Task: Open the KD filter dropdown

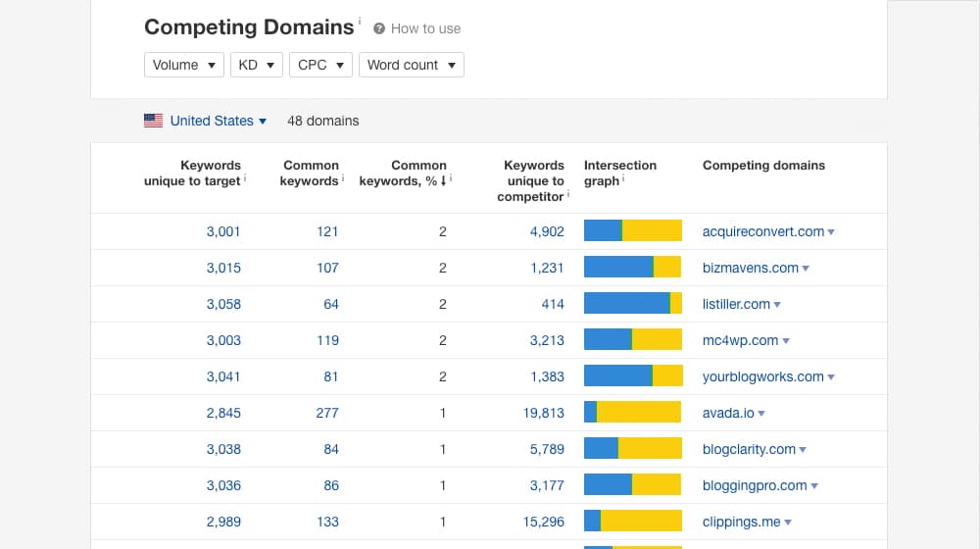Action: point(256,65)
